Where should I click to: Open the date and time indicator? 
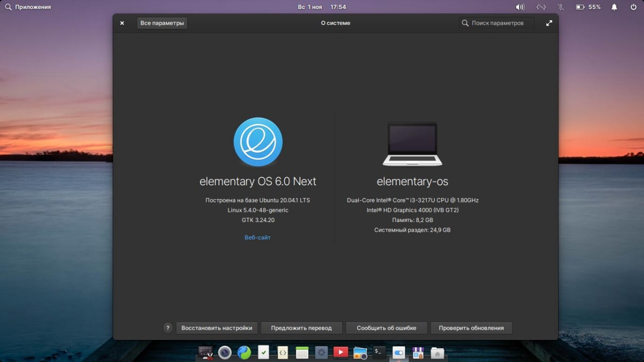pos(322,7)
